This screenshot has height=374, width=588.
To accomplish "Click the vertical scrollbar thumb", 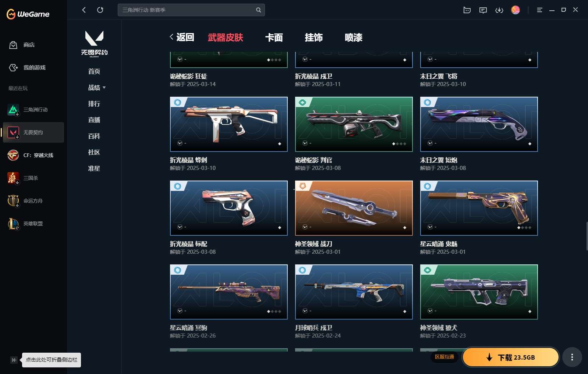I will [x=587, y=236].
